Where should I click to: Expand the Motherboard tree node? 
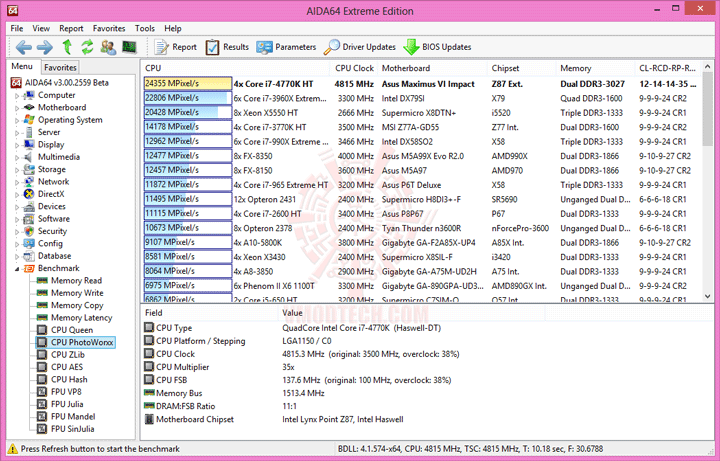pos(17,108)
